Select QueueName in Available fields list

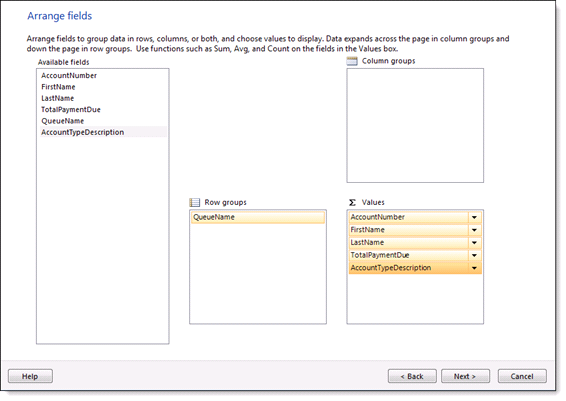tap(62, 121)
